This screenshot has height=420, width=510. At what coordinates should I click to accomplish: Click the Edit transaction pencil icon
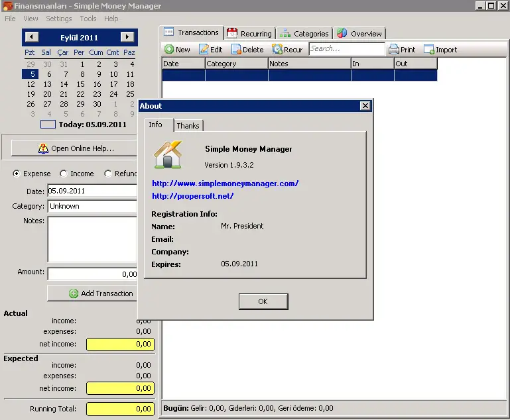coord(204,50)
